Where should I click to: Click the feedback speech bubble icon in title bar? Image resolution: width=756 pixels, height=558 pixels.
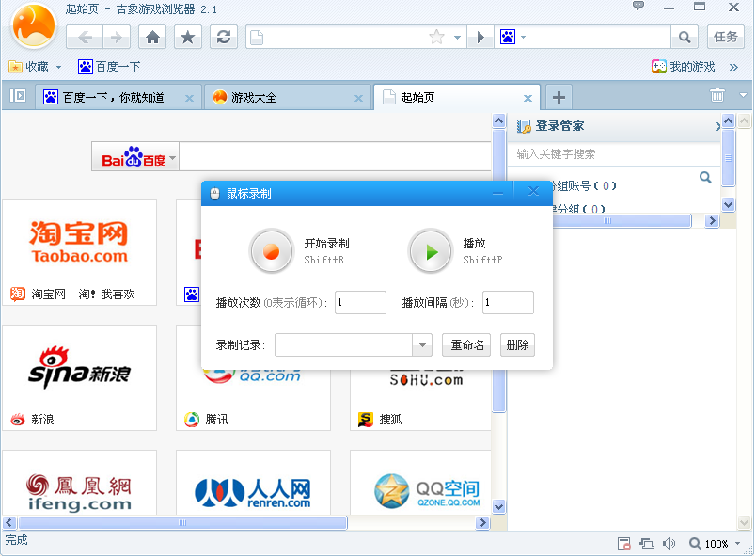638,7
